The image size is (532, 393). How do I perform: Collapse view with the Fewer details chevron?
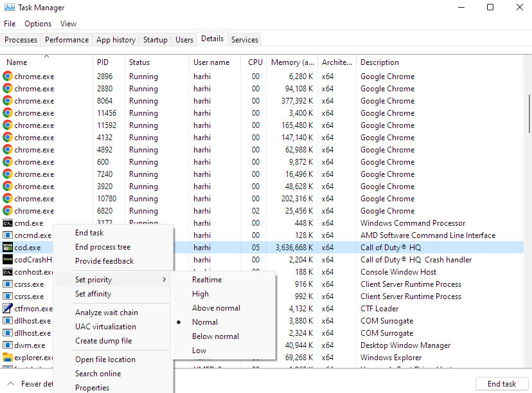[10, 383]
